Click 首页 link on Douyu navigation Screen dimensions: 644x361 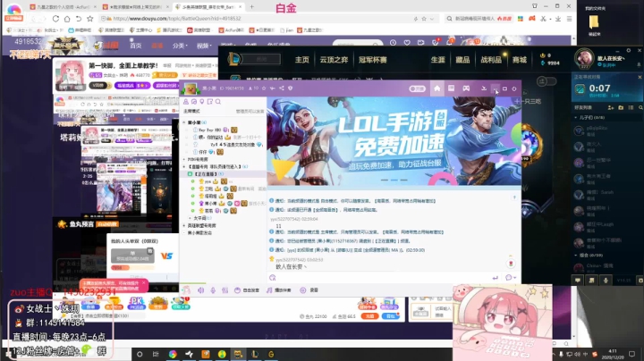(x=136, y=46)
